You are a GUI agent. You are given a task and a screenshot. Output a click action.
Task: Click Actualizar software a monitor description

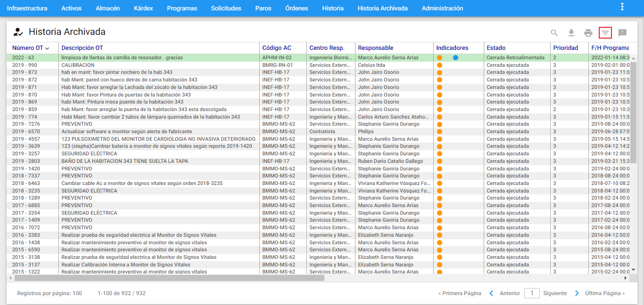(x=127, y=132)
